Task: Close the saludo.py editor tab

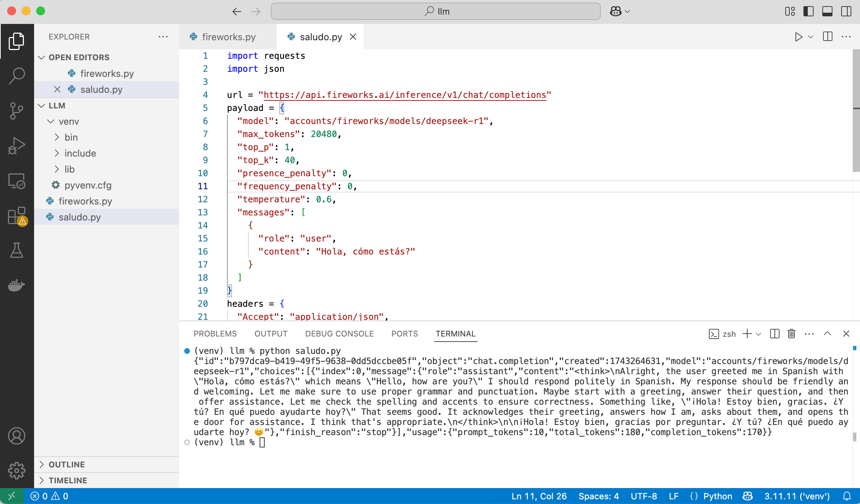Action: (353, 37)
